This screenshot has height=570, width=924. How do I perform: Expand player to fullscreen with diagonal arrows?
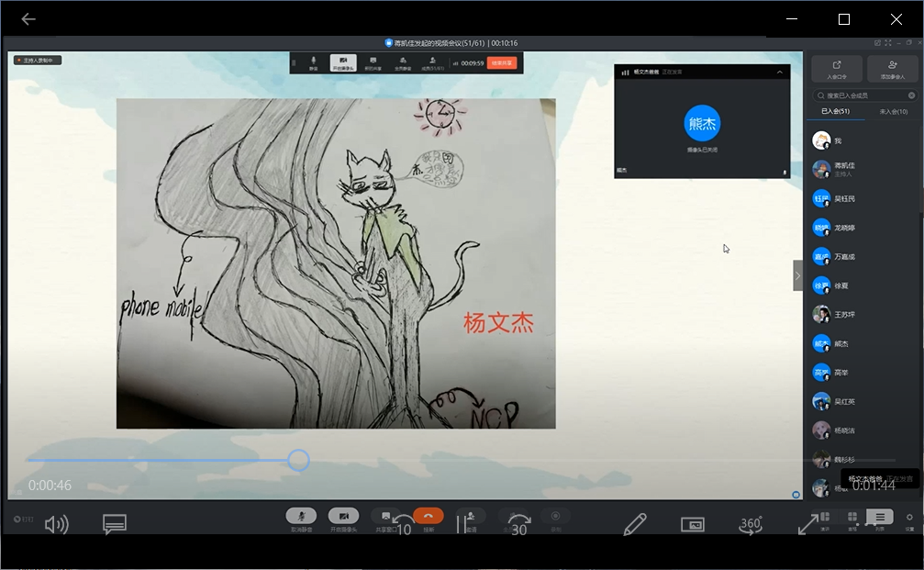coord(808,524)
